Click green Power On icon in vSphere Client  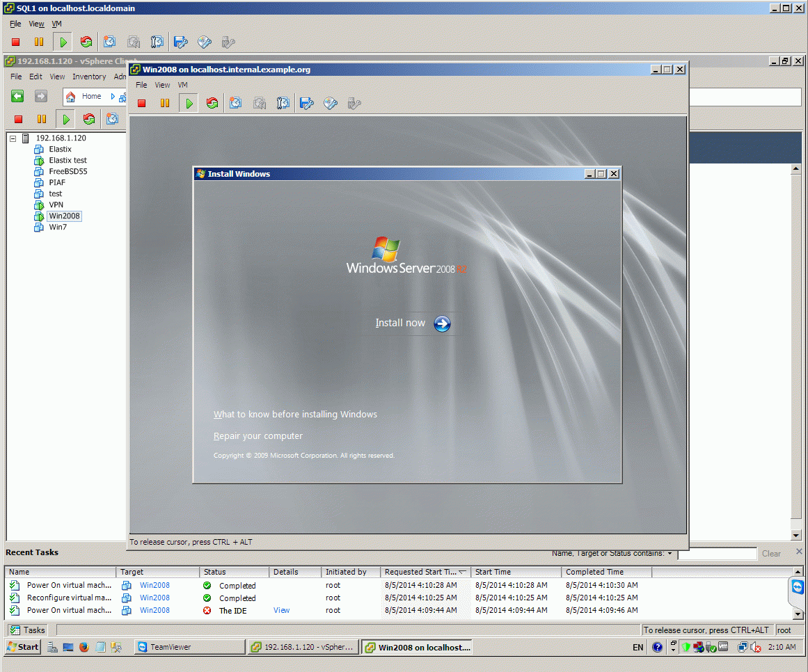(x=65, y=120)
